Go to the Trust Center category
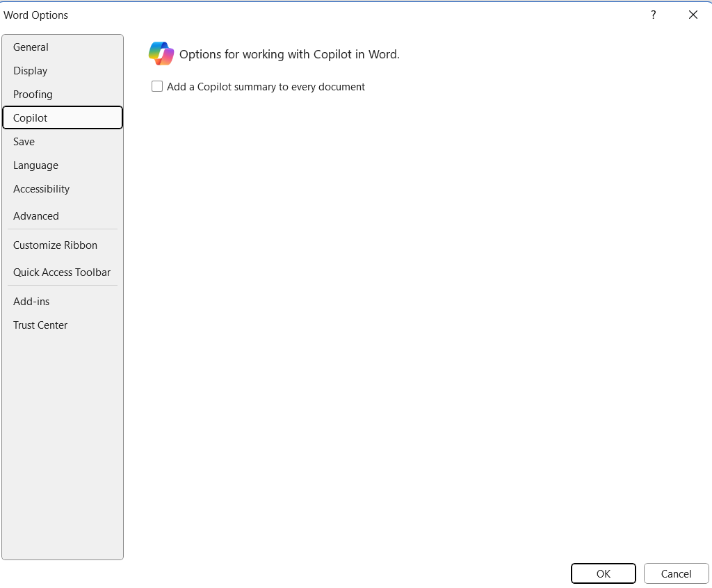The width and height of the screenshot is (712, 588). coord(62,325)
